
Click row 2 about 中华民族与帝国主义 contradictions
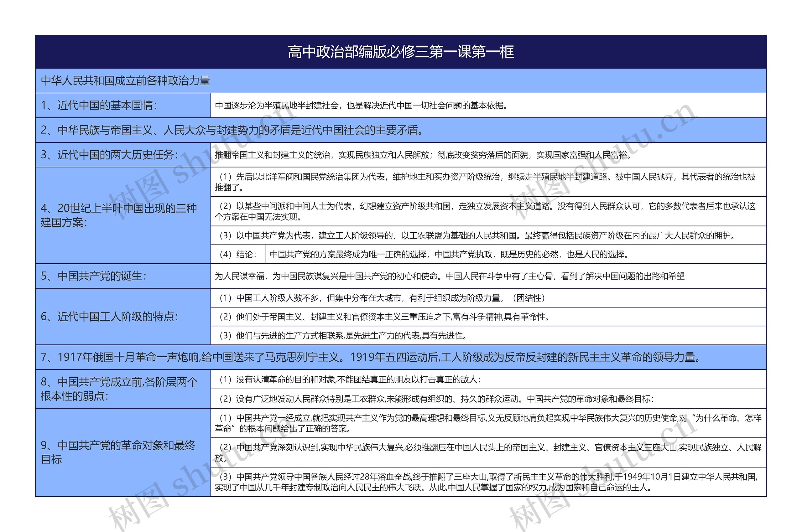(x=400, y=130)
